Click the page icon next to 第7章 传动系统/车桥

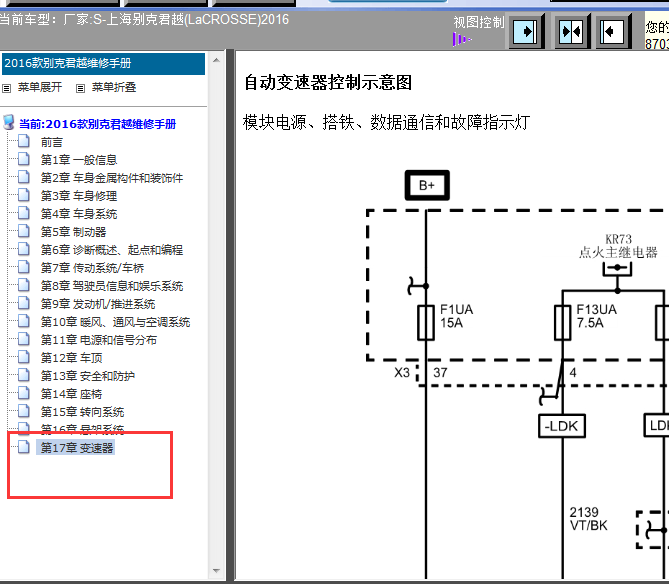click(x=23, y=267)
